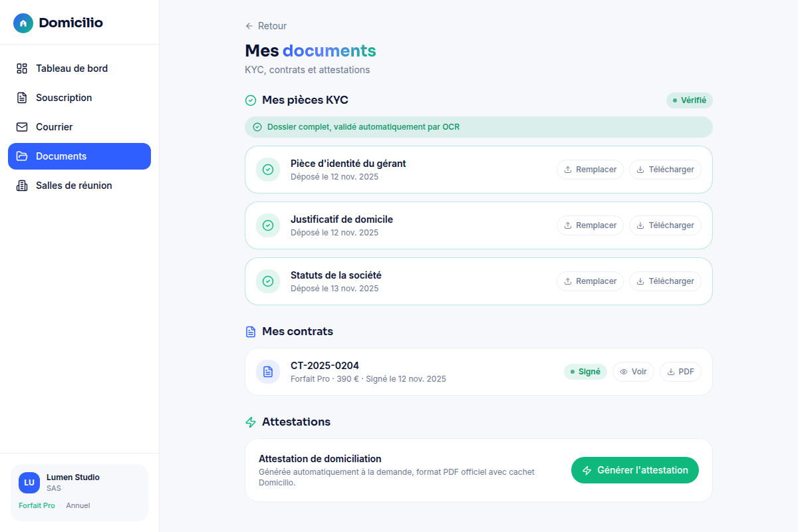Click the Souscription document icon

[x=22, y=98]
